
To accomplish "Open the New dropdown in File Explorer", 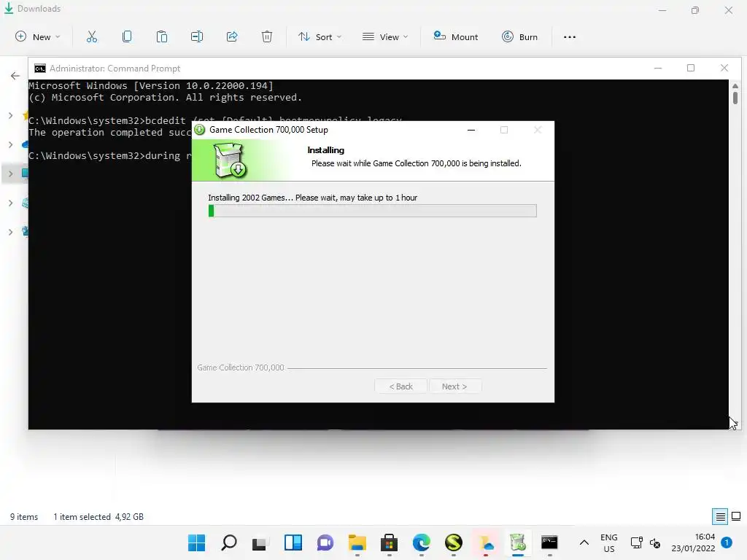I will point(38,36).
